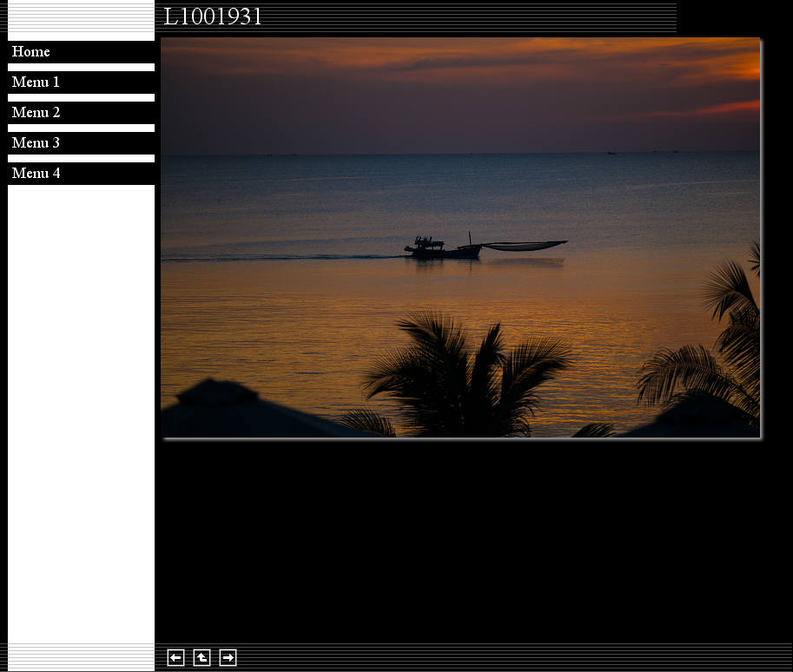
Task: Open the Home menu item
Action: (31, 52)
